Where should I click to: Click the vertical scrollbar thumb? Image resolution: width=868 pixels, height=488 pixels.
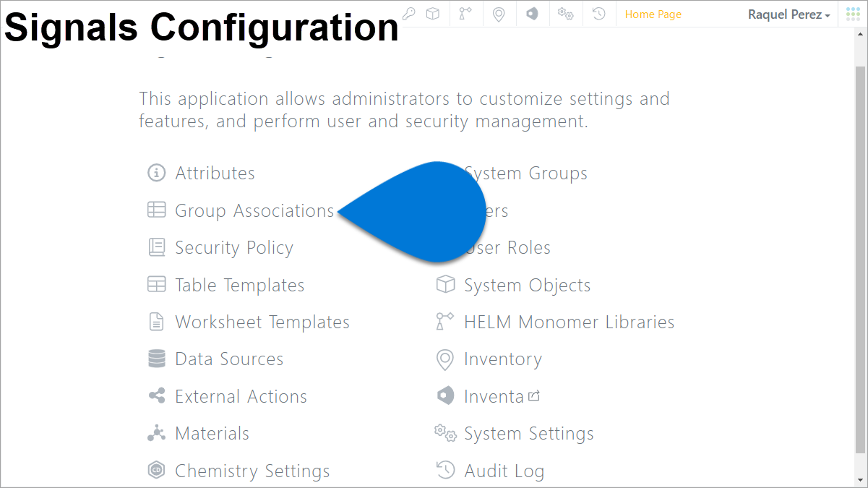tap(860, 259)
